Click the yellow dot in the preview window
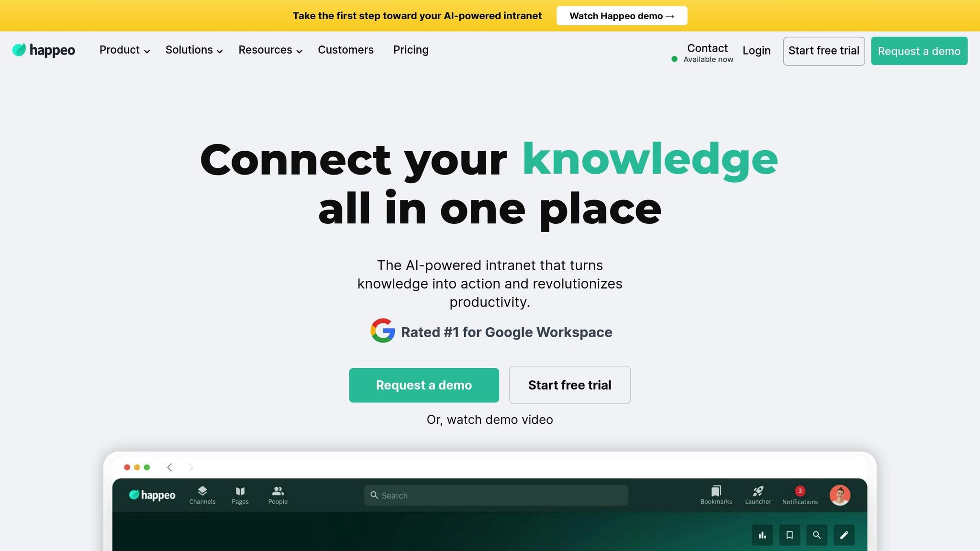 [x=137, y=467]
